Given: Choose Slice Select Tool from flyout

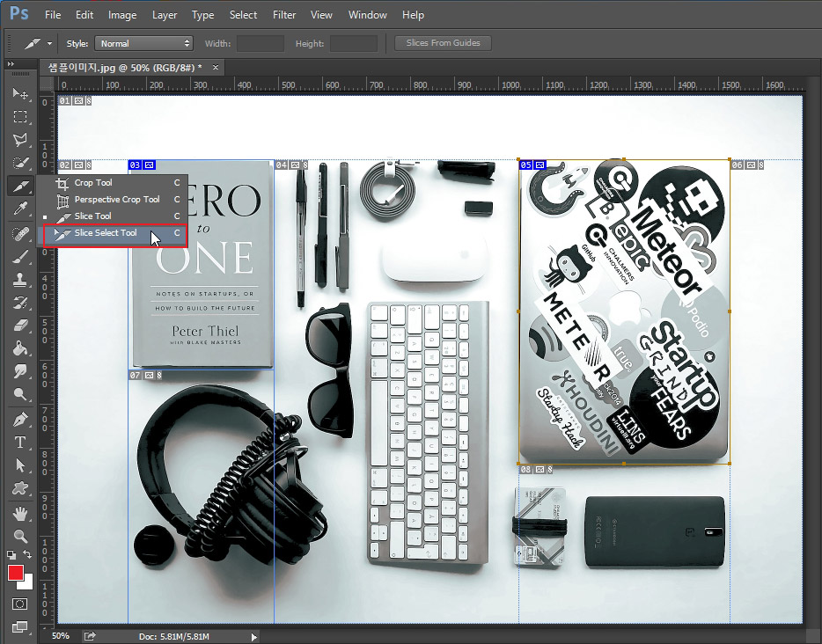Looking at the screenshot, I should (x=112, y=233).
